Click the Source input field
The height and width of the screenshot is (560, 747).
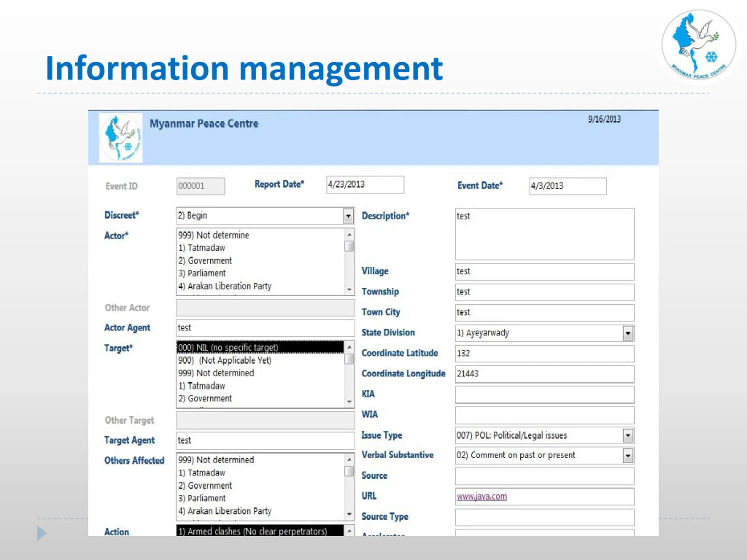544,476
